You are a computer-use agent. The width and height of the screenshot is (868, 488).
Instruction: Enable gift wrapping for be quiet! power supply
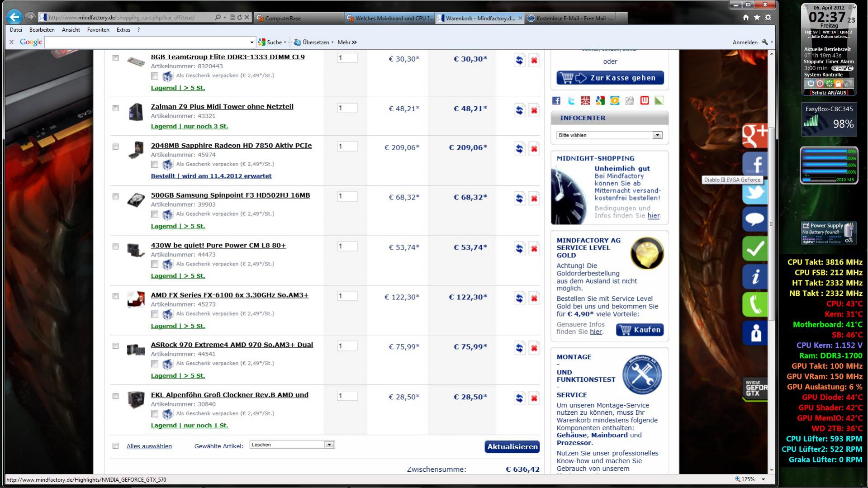[x=155, y=264]
